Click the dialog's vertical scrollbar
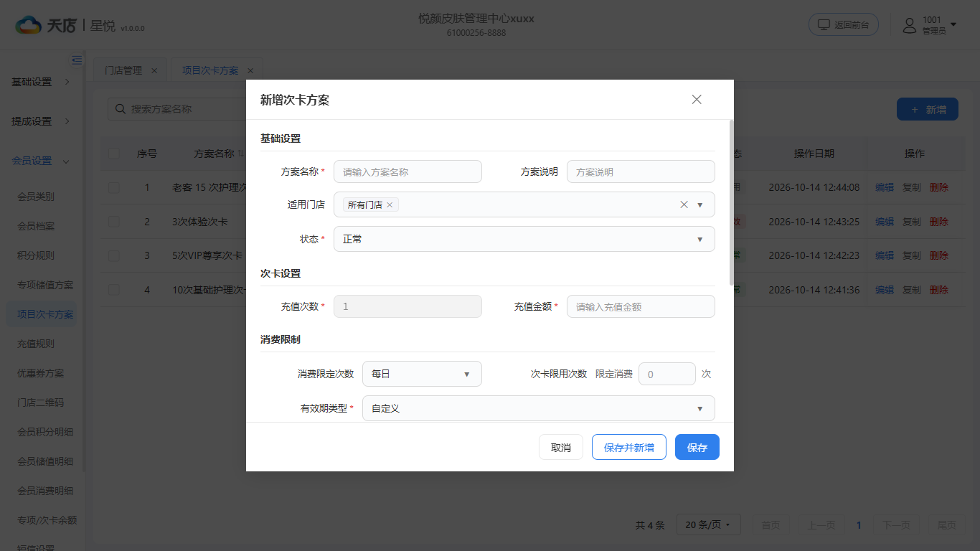The image size is (980, 551). coord(732,204)
